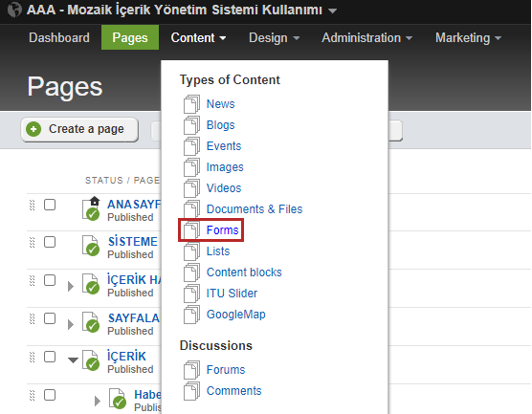Click the globe icon beside site title

[15, 10]
